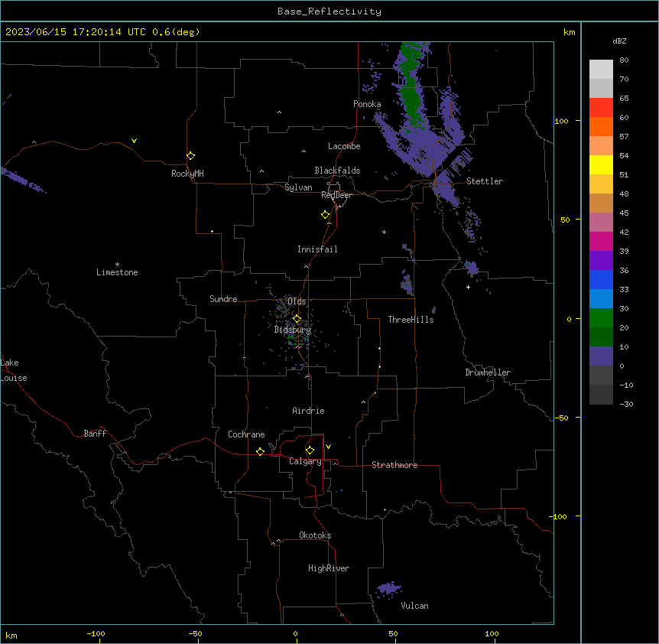Pick the magenta 42 dBZ color swatch
Viewport: 659px width, 644px height.
601,242
